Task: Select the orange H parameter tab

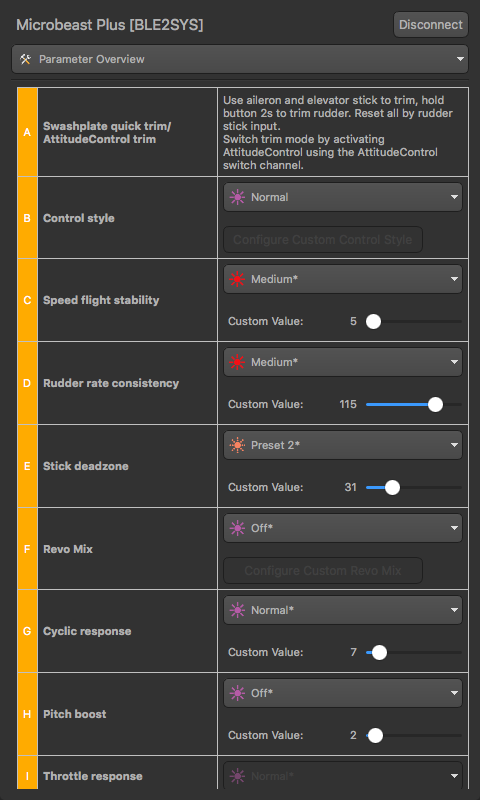Action: click(28, 714)
